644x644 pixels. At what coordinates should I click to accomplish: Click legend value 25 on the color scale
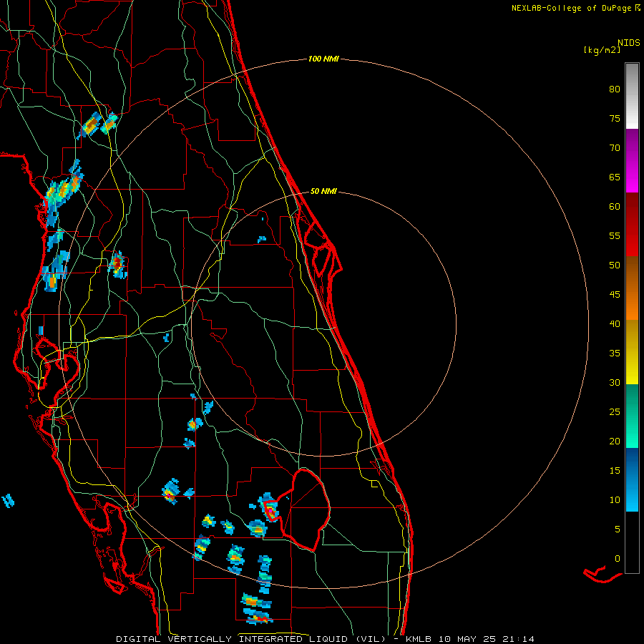click(x=615, y=412)
